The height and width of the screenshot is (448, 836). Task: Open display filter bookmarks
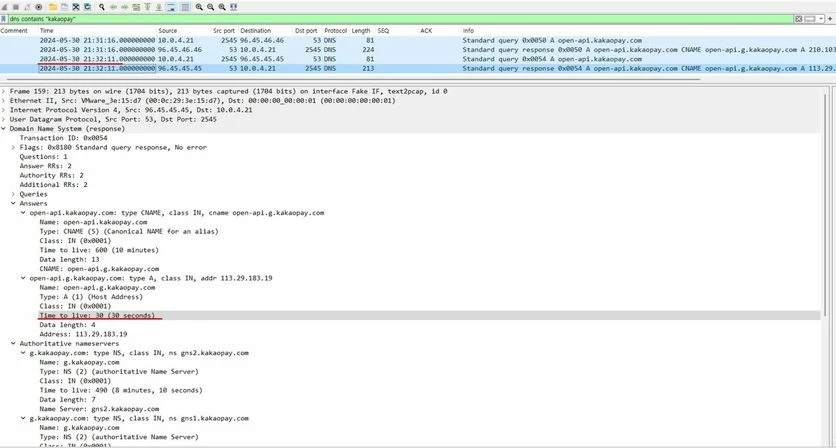(3, 19)
